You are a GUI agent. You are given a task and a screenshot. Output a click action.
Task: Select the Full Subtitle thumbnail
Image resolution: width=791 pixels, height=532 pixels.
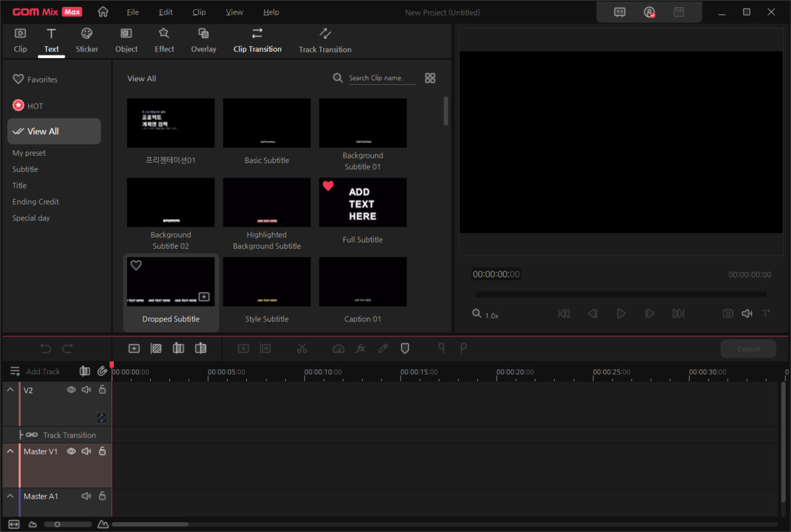pyautogui.click(x=363, y=203)
